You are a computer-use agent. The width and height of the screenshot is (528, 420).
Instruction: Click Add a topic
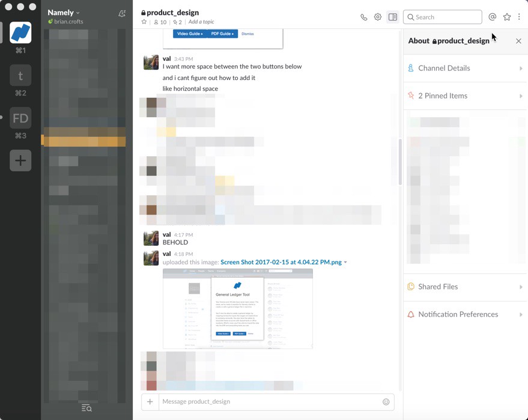pos(201,22)
